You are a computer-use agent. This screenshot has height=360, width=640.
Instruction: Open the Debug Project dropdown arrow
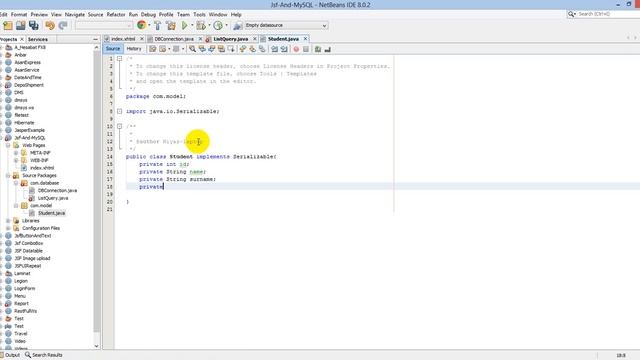209,25
